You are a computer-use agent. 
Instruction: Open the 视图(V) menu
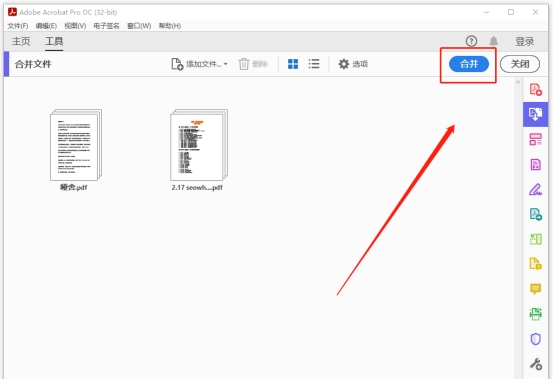pos(75,26)
